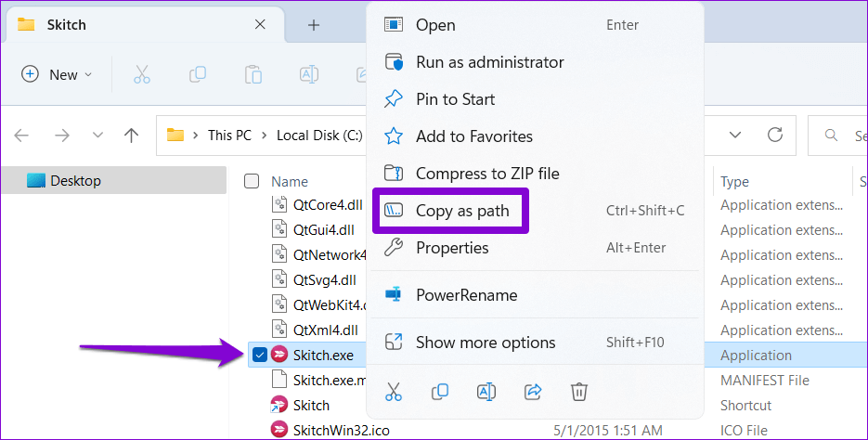
Task: Choose Pin to Start
Action: [535, 99]
